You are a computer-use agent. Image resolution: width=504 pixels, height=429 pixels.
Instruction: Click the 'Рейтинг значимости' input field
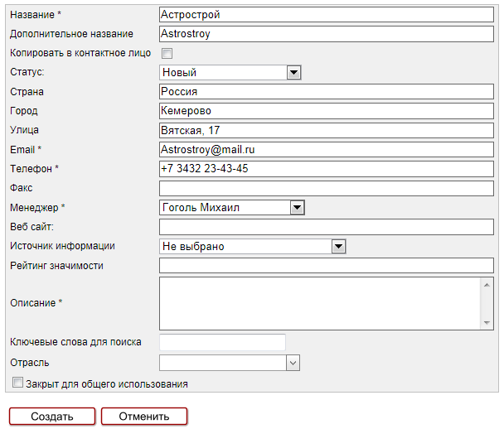tap(325, 266)
